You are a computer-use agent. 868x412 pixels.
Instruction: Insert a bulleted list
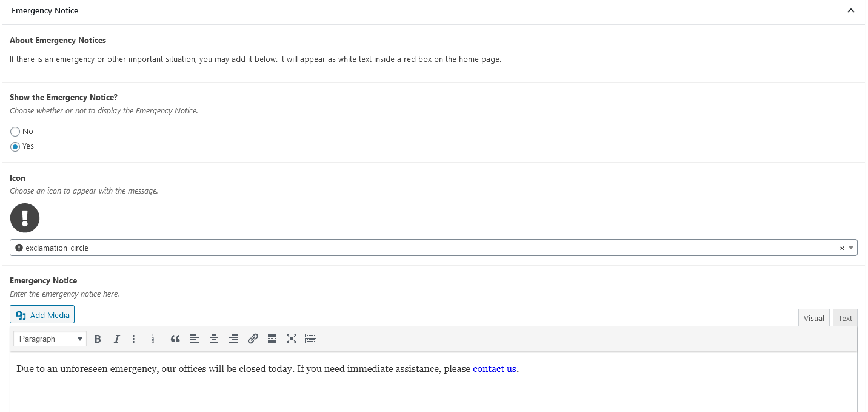(x=136, y=339)
